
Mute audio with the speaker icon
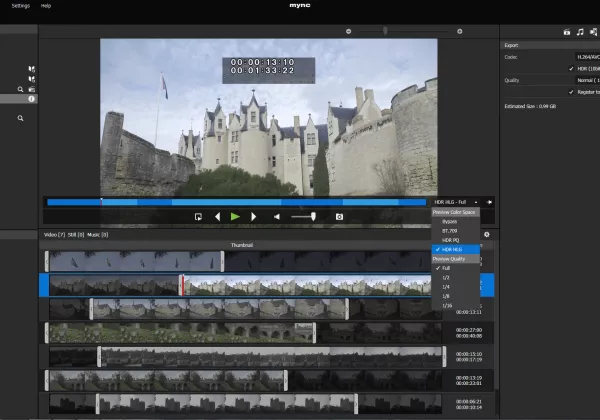pos(277,217)
